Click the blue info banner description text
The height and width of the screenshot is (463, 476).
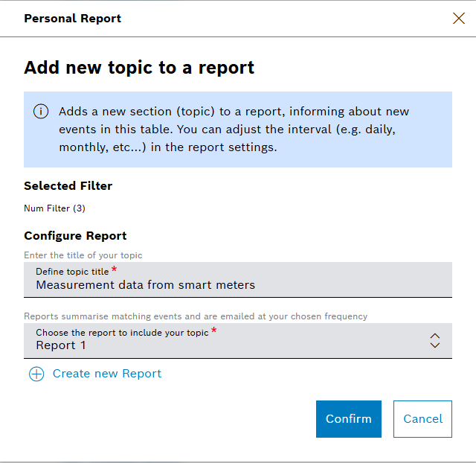[x=234, y=130]
